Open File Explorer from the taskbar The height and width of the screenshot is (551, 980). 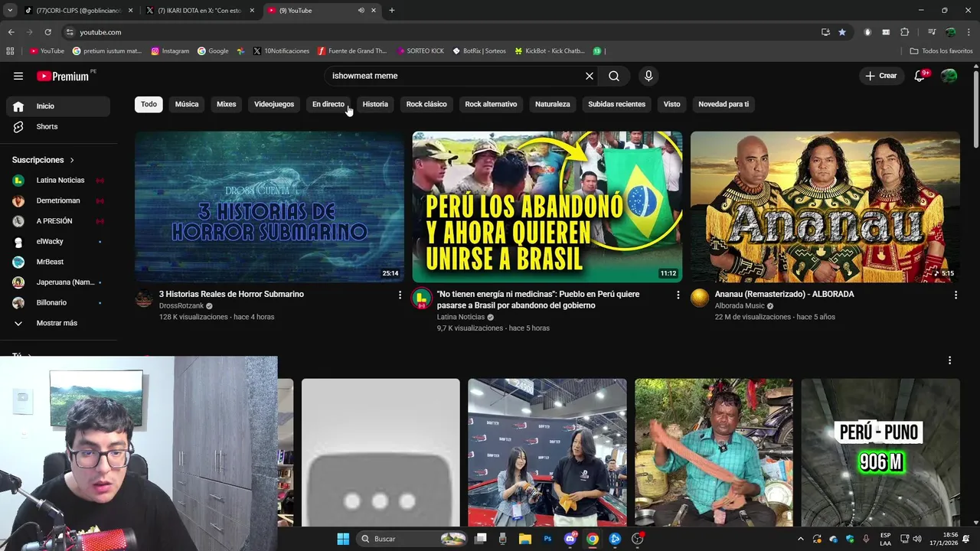click(x=525, y=539)
